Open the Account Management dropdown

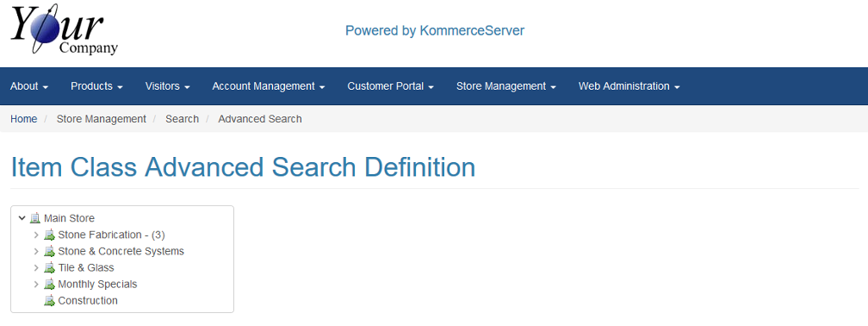click(x=269, y=86)
